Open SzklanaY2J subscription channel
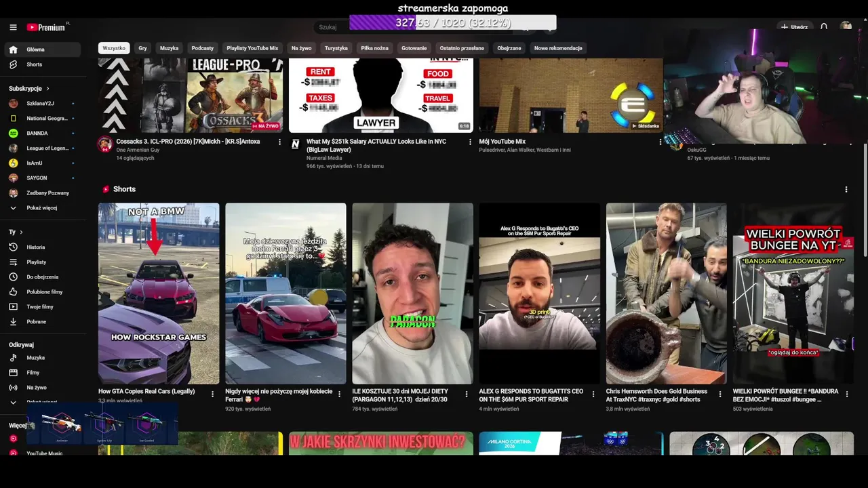This screenshot has height=488, width=868. (42, 104)
